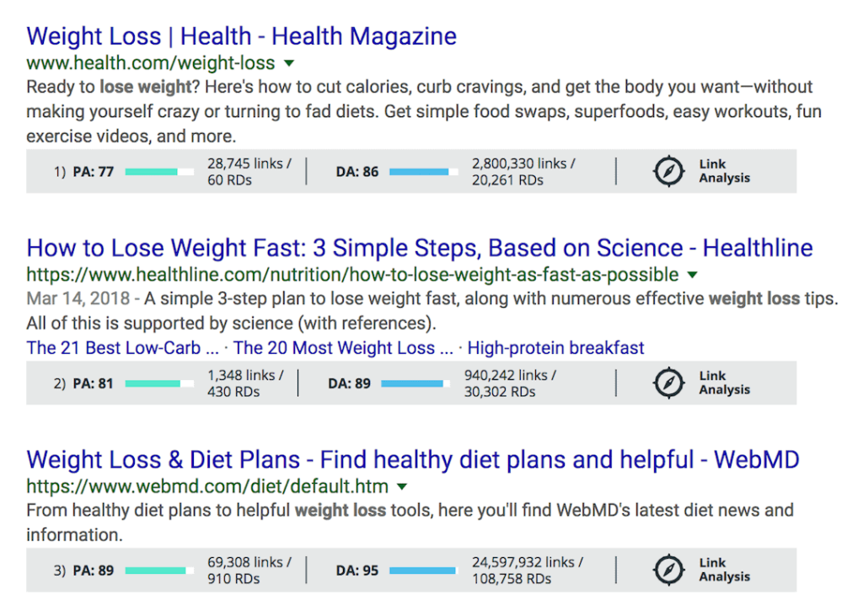This screenshot has width=863, height=616.
Task: Open Link Analysis for the WebMD result
Action: (x=724, y=570)
